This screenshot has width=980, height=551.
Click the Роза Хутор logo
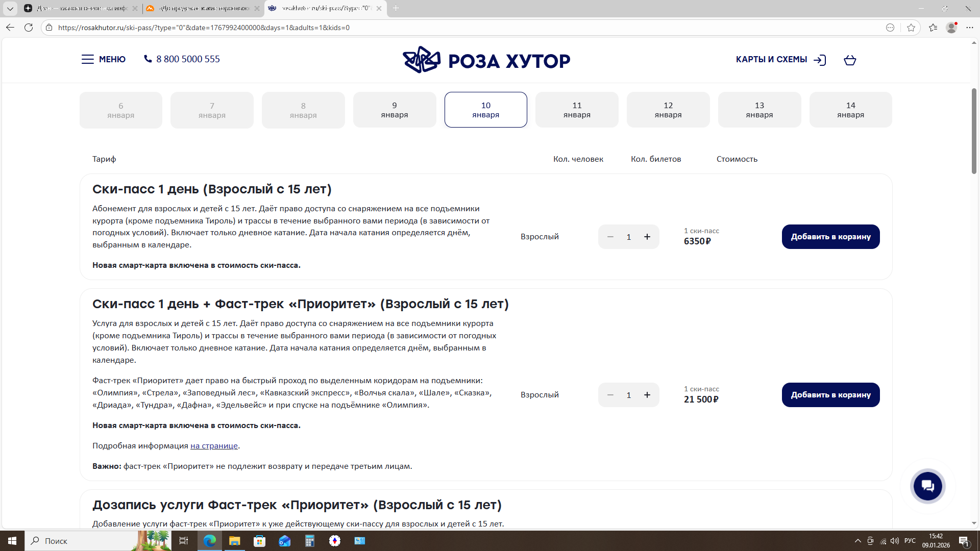point(486,60)
